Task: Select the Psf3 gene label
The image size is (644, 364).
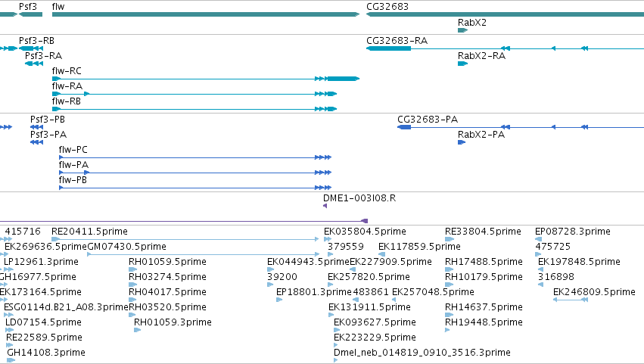Action: [x=28, y=7]
